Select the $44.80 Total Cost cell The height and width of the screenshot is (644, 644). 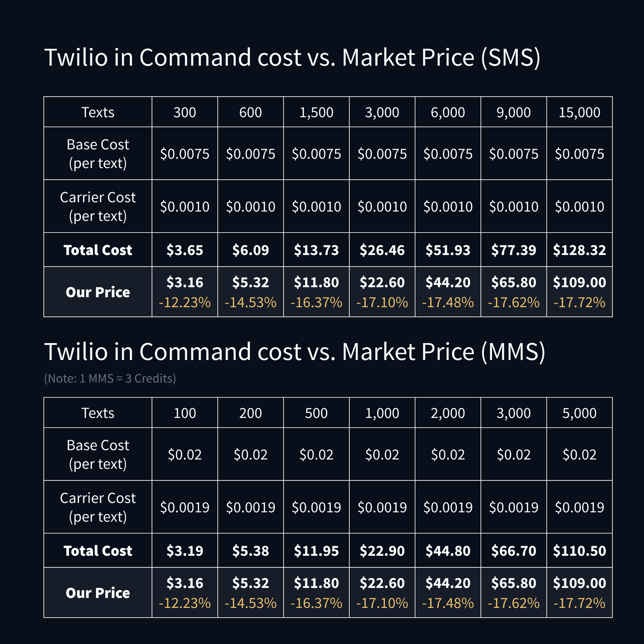pos(448,551)
